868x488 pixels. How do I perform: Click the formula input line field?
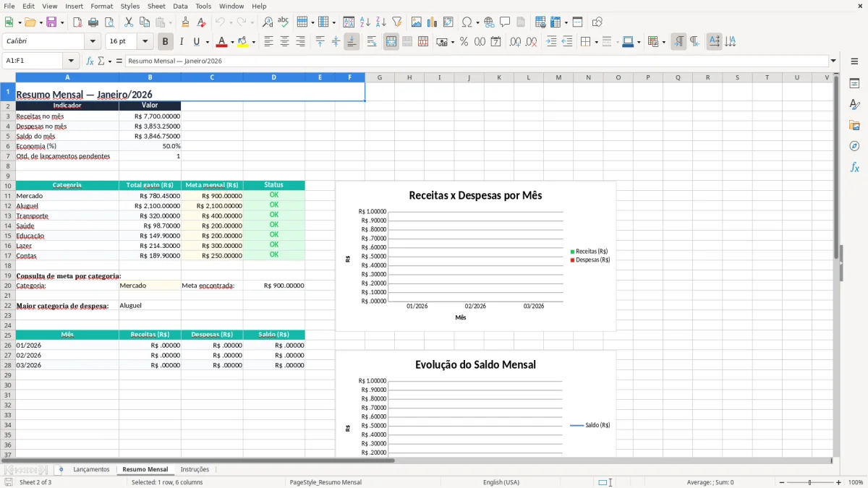tap(477, 61)
